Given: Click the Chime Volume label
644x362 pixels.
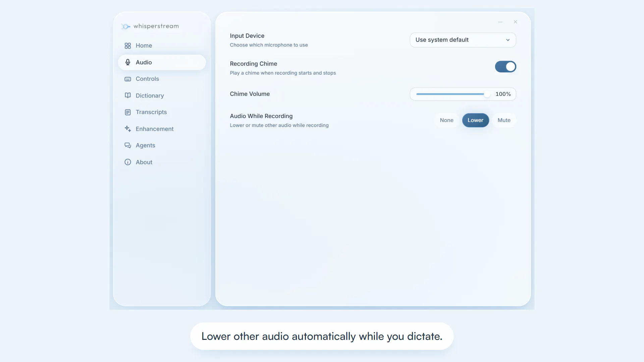Looking at the screenshot, I should pos(250,94).
